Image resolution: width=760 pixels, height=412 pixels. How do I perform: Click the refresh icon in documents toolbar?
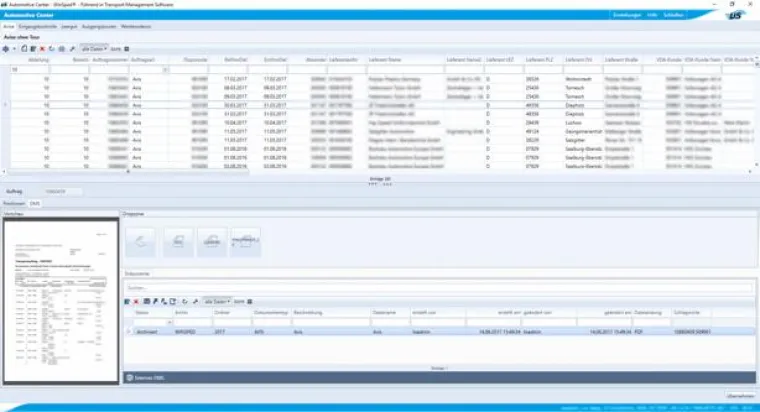tap(183, 301)
